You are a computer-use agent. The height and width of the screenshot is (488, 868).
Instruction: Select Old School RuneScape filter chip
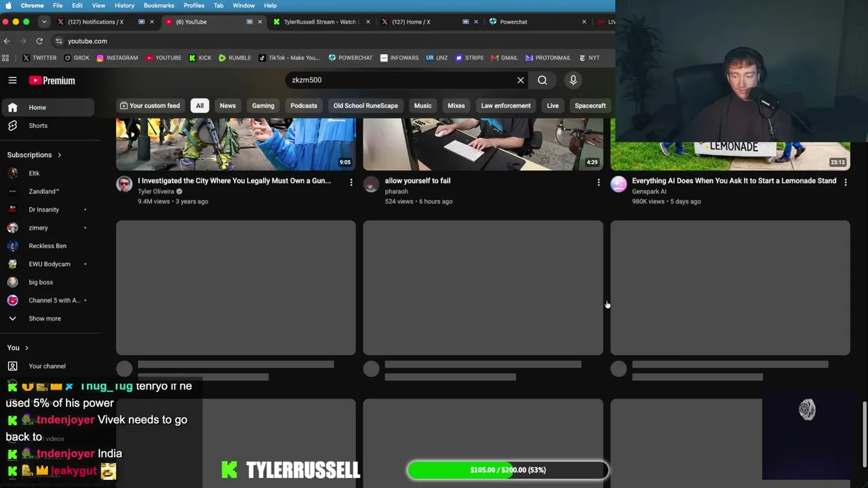(366, 106)
